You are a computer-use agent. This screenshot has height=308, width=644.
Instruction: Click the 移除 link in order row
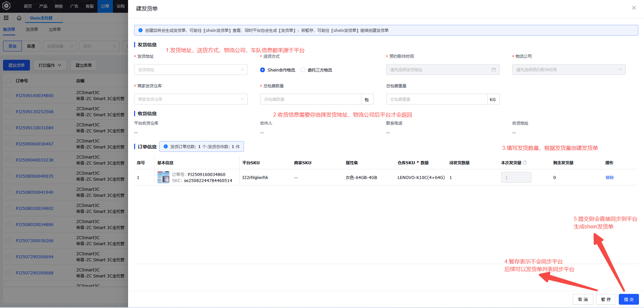coord(609,177)
